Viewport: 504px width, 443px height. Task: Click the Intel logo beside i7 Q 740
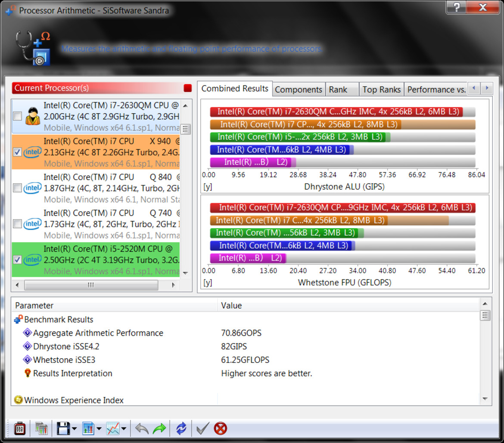point(32,223)
